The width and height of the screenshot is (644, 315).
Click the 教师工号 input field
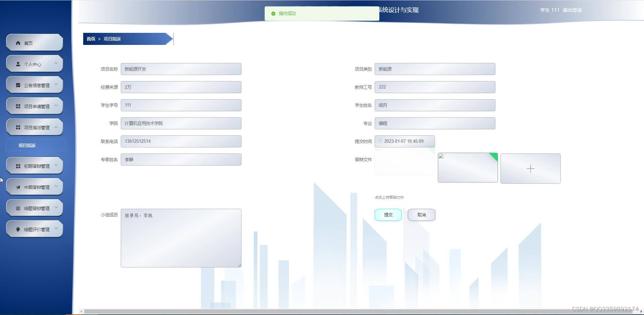pyautogui.click(x=435, y=87)
